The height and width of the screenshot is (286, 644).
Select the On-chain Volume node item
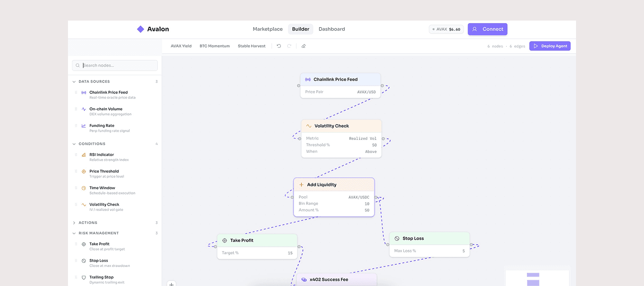pyautogui.click(x=115, y=111)
